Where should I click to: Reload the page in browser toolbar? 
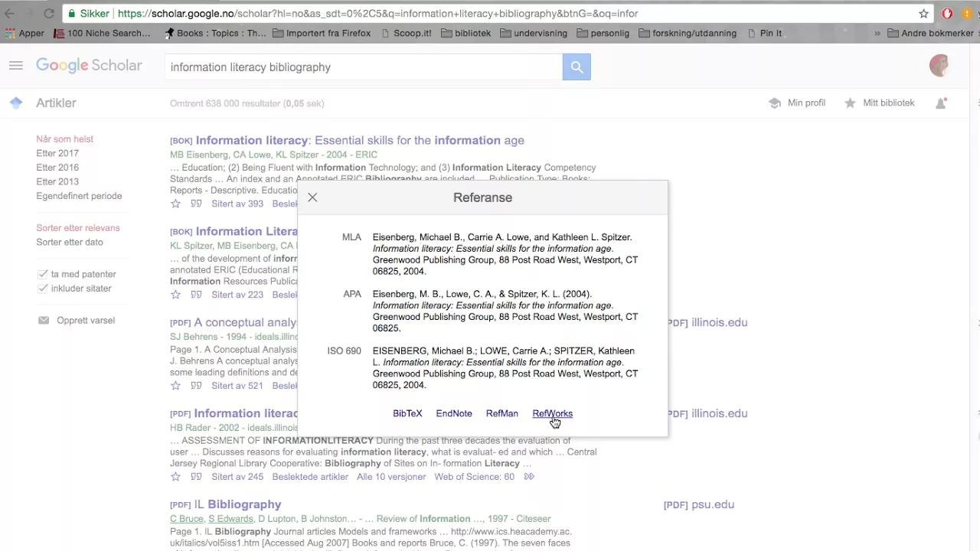(x=48, y=13)
